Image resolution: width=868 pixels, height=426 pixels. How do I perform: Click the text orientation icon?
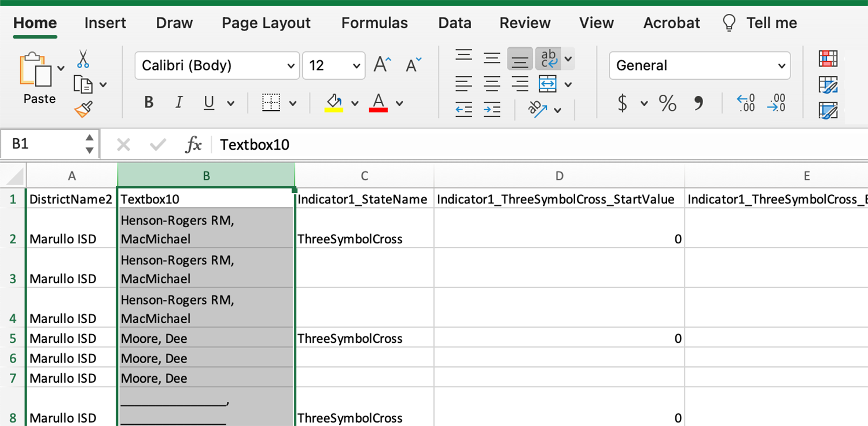pyautogui.click(x=538, y=109)
